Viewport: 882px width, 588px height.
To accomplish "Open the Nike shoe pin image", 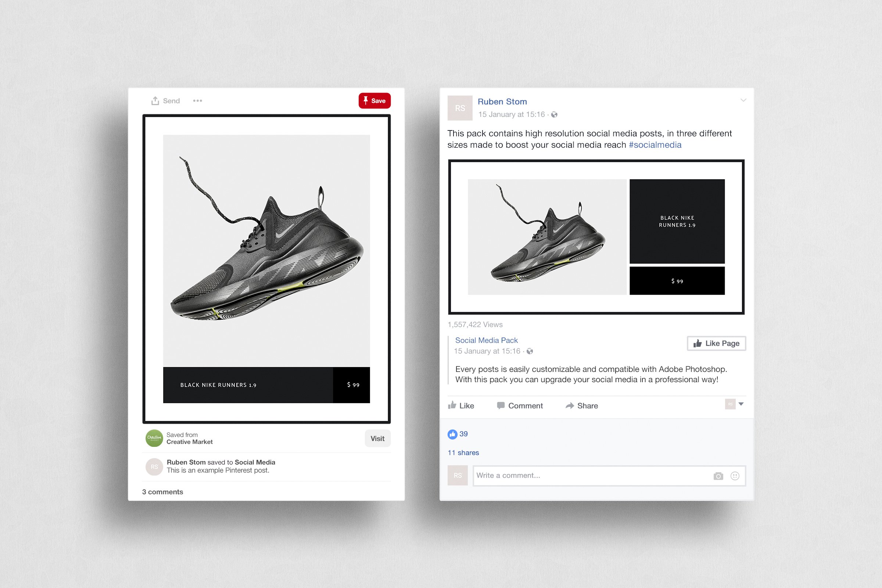I will [267, 269].
